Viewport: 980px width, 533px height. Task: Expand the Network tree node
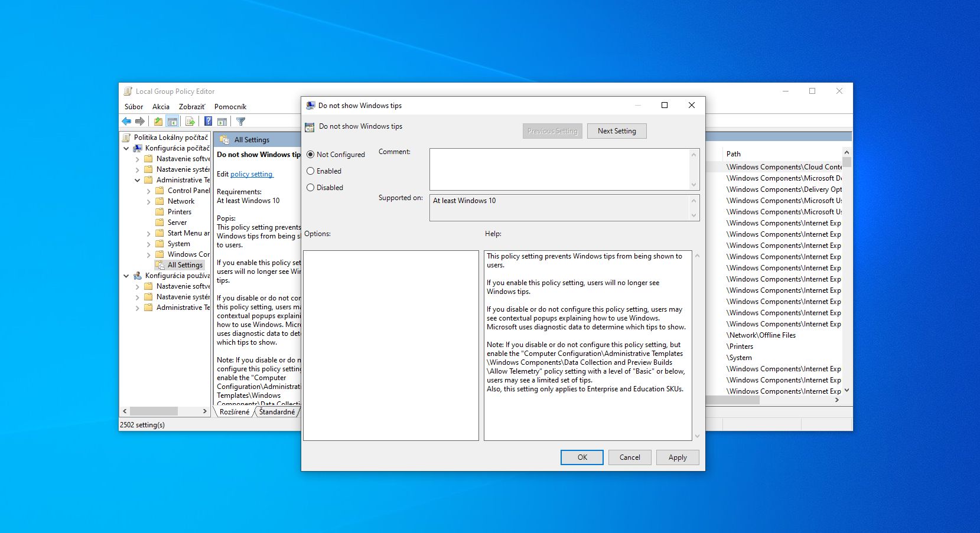click(x=148, y=202)
